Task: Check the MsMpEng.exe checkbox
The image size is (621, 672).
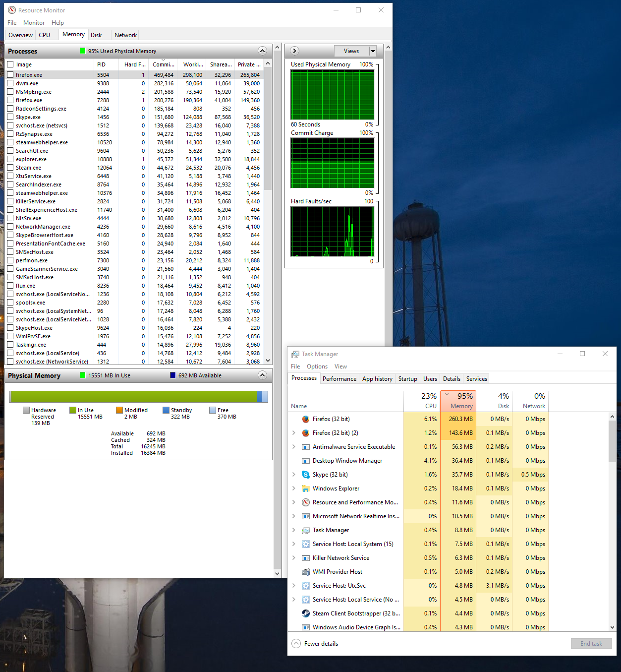Action: (x=10, y=91)
